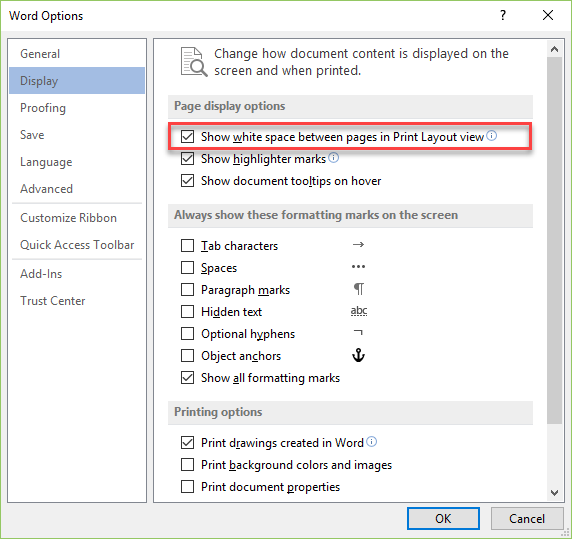Confirm changes with the OK button
572x539 pixels.
point(443,518)
